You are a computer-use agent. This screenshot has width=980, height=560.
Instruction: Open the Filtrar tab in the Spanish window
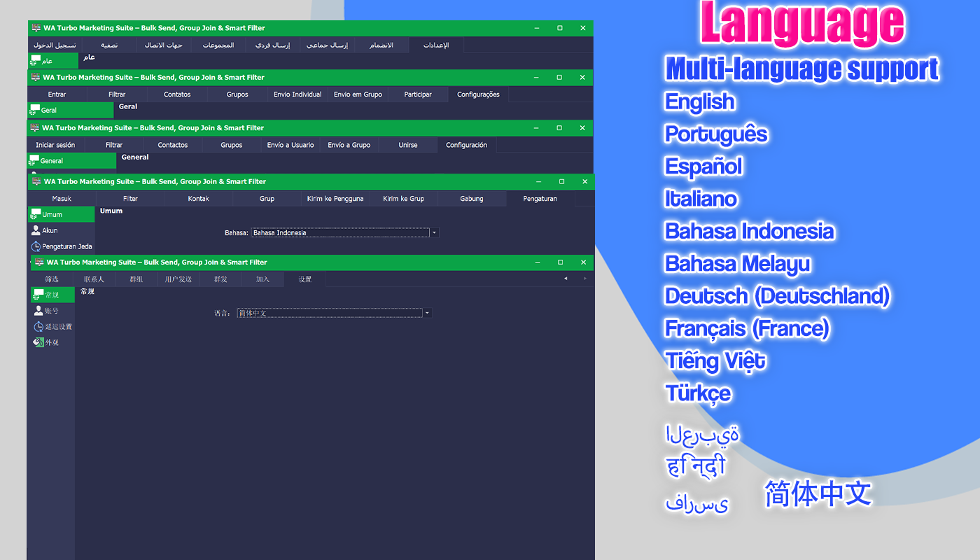pos(114,145)
